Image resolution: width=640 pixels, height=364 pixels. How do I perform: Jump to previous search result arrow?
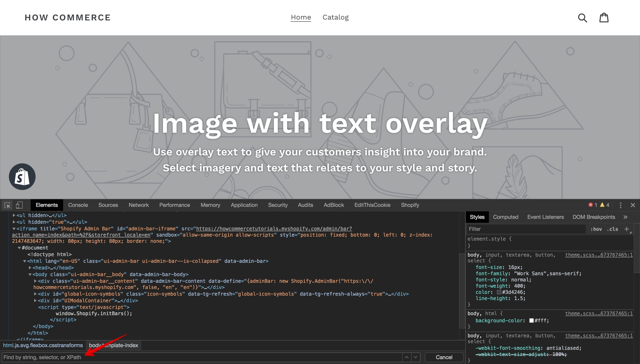coord(407,357)
